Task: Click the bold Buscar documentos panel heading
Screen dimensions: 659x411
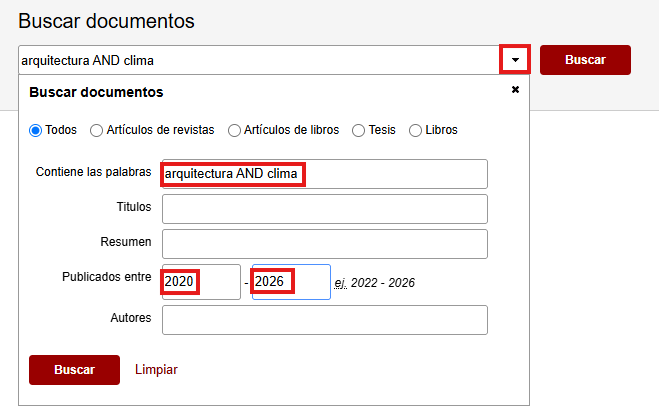Action: (x=96, y=92)
